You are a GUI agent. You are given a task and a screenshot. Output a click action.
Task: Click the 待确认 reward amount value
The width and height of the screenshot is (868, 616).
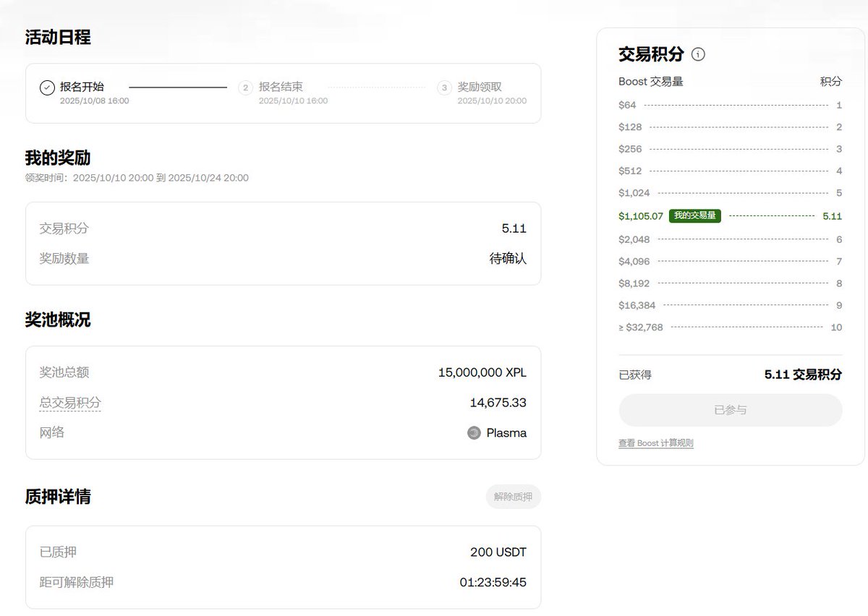[509, 258]
